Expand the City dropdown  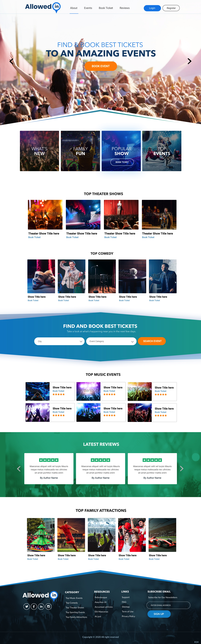pos(59,341)
